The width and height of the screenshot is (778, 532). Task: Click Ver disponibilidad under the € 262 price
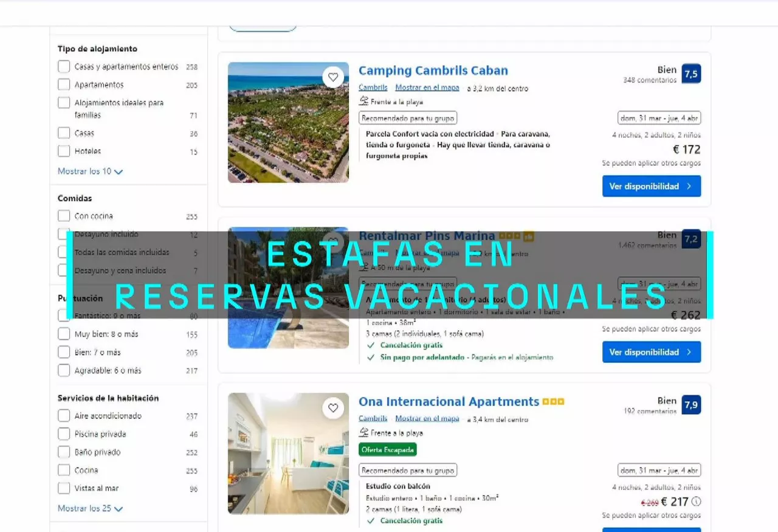[x=652, y=352]
